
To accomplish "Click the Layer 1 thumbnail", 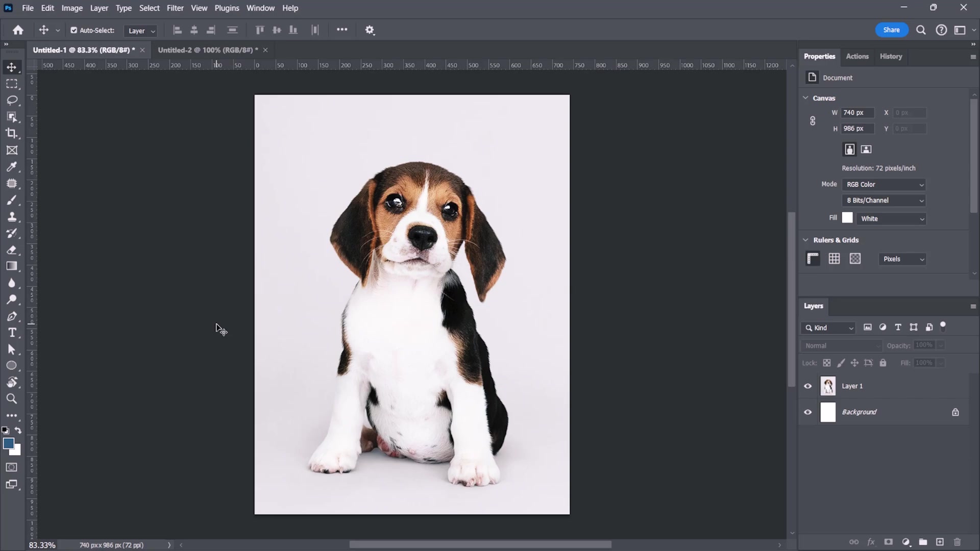I will click(x=828, y=386).
